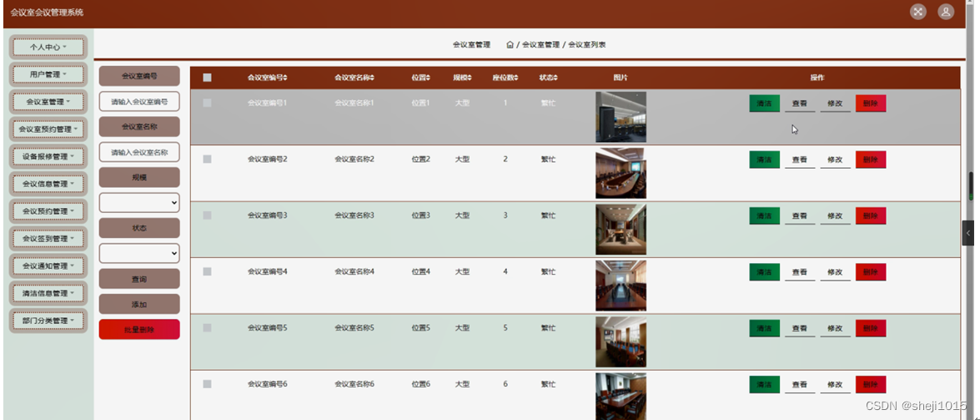Check the row for 会议室编号2
Image resolution: width=980 pixels, height=420 pixels.
(208, 159)
